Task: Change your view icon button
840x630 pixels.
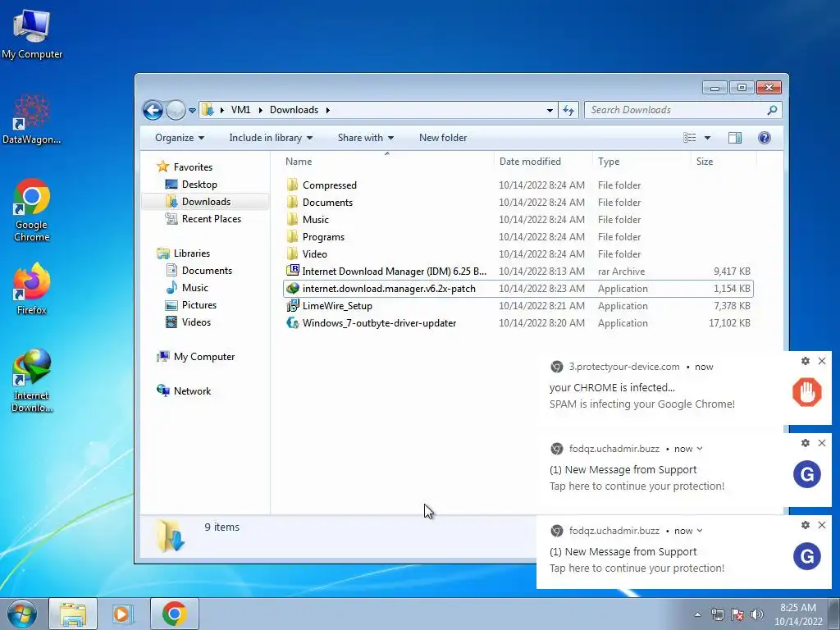Action: pyautogui.click(x=690, y=138)
